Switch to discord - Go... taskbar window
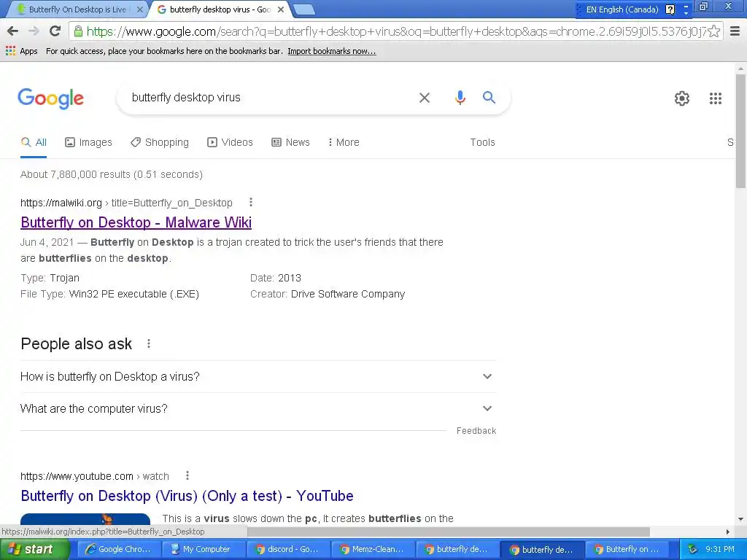The width and height of the screenshot is (747, 560). click(x=288, y=549)
